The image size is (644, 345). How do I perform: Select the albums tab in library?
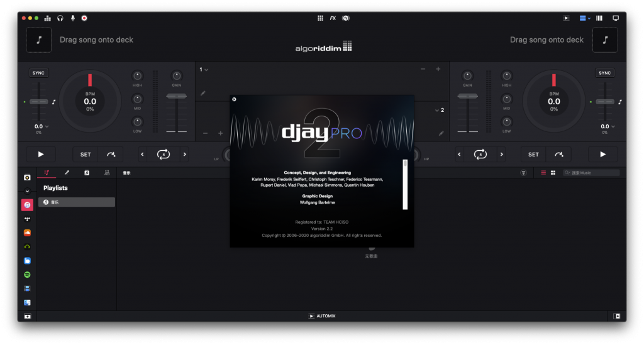tap(87, 173)
